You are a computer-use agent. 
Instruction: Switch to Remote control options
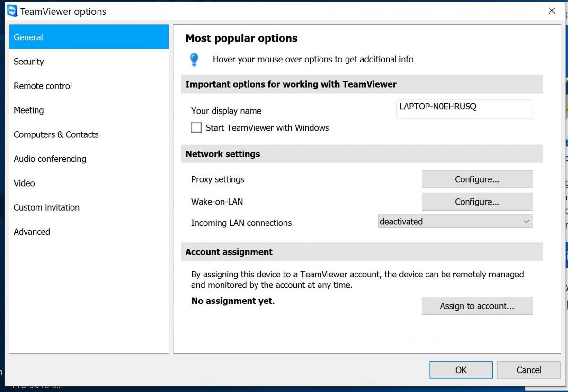click(x=89, y=86)
